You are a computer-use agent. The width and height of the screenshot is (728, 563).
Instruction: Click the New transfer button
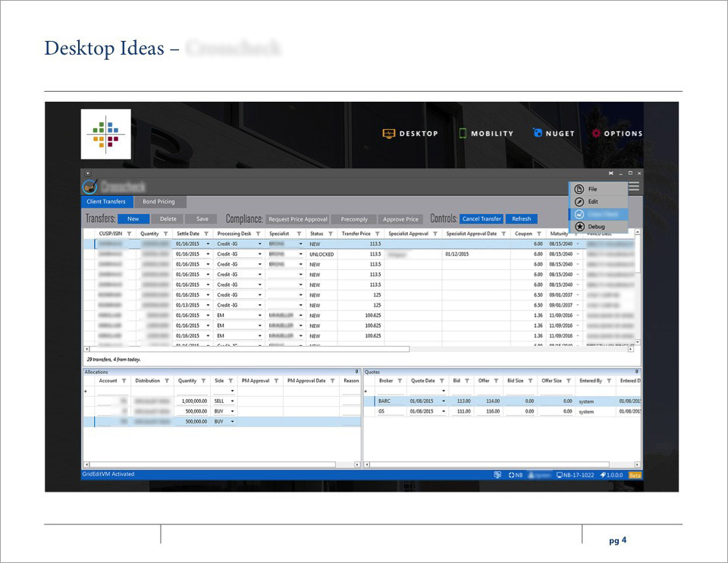pos(133,219)
